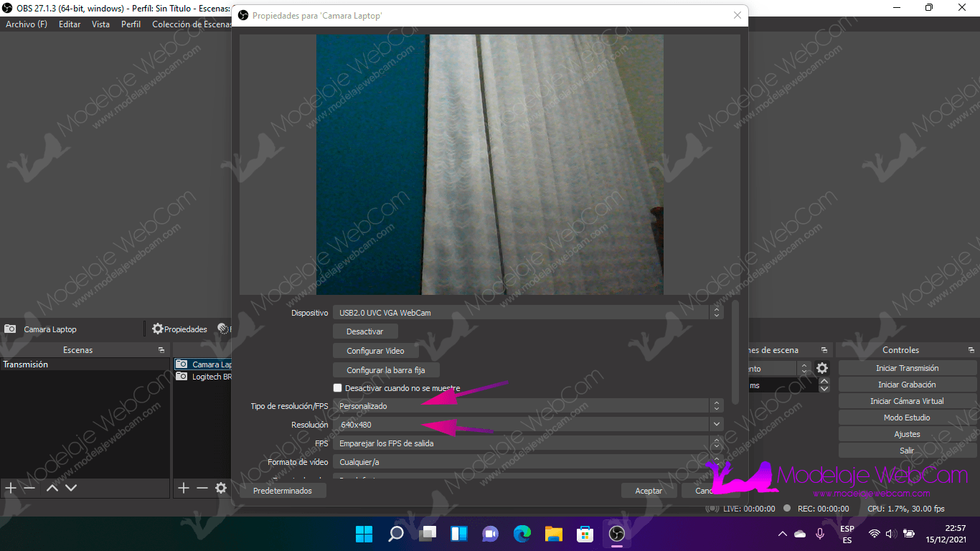Open OBS Studio from the taskbar
980x551 pixels.
tap(616, 534)
